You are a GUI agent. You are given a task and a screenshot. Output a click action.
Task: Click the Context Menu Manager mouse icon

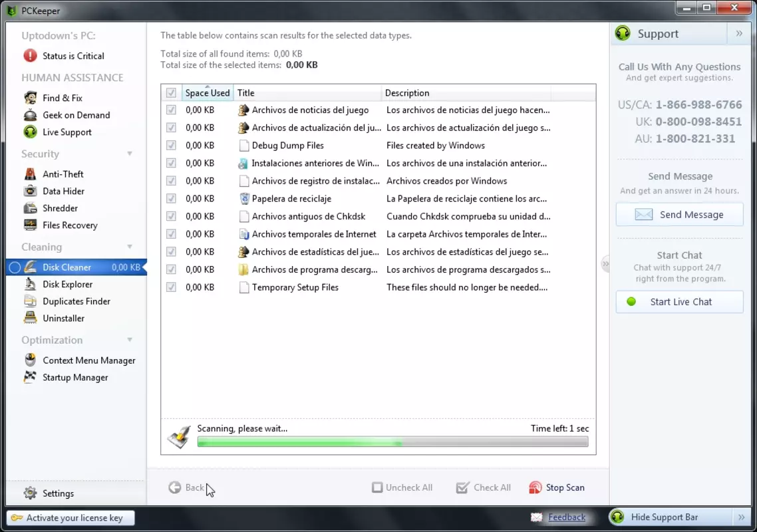(31, 360)
